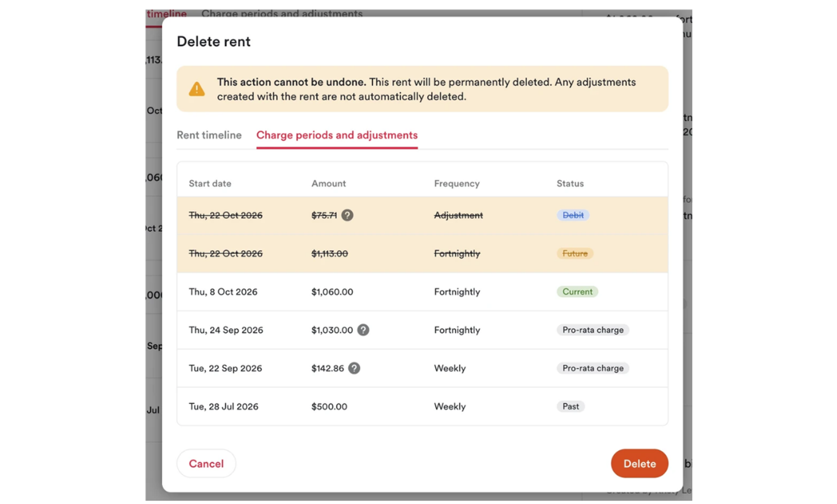Viewport: 837px width, 504px height.
Task: Click the Amount column header
Action: (329, 183)
